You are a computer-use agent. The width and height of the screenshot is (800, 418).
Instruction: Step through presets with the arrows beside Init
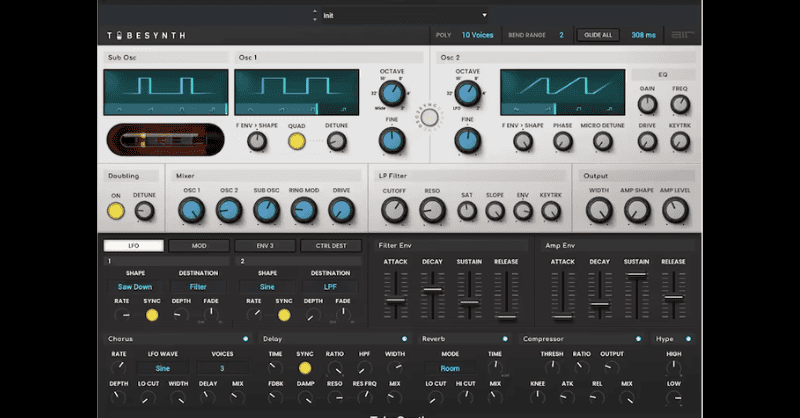[315, 15]
